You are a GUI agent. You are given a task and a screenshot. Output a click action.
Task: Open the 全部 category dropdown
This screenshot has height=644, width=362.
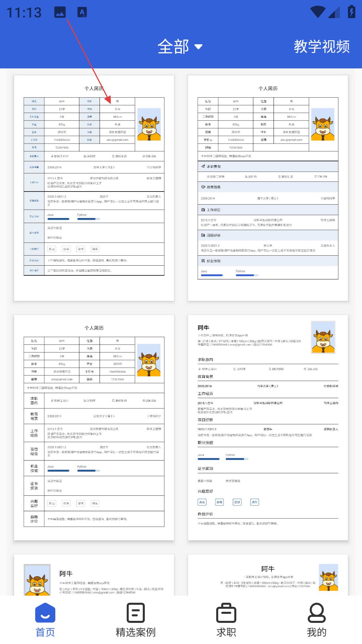[x=180, y=46]
